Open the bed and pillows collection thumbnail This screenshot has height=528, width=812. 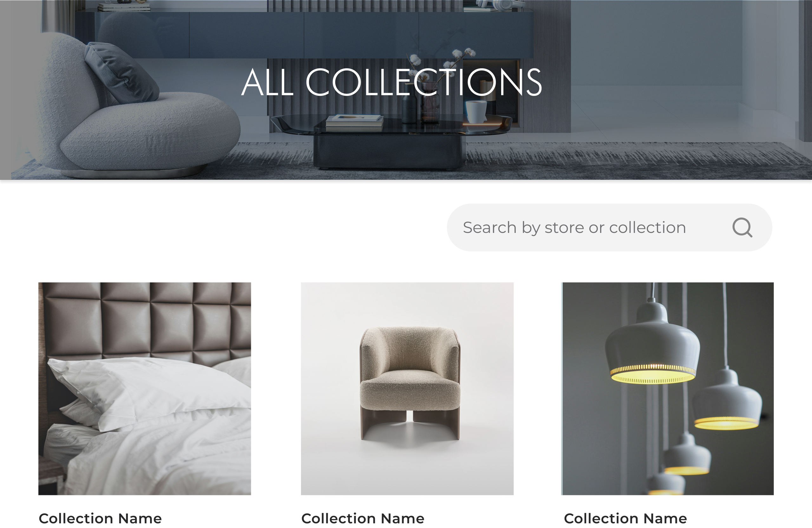pos(145,388)
